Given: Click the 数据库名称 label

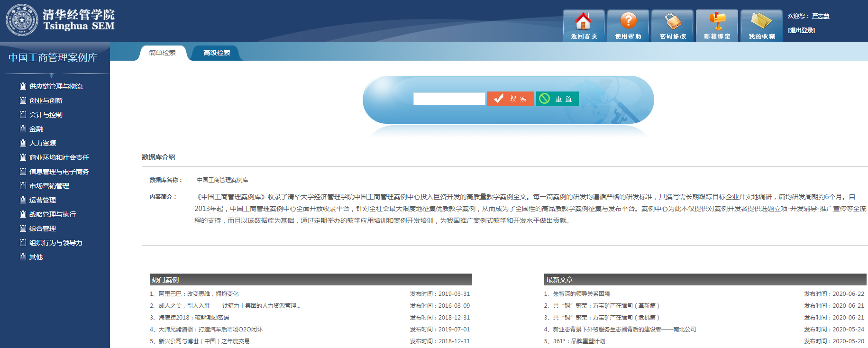Looking at the screenshot, I should [166, 180].
